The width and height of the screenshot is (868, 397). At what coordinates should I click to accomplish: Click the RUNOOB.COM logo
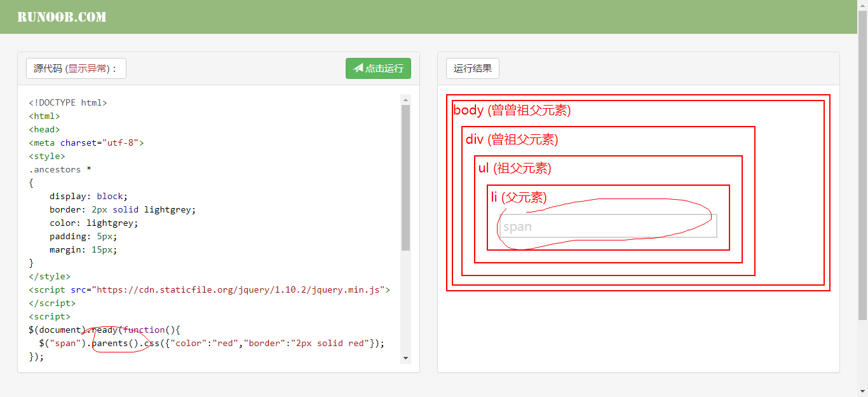click(x=62, y=17)
